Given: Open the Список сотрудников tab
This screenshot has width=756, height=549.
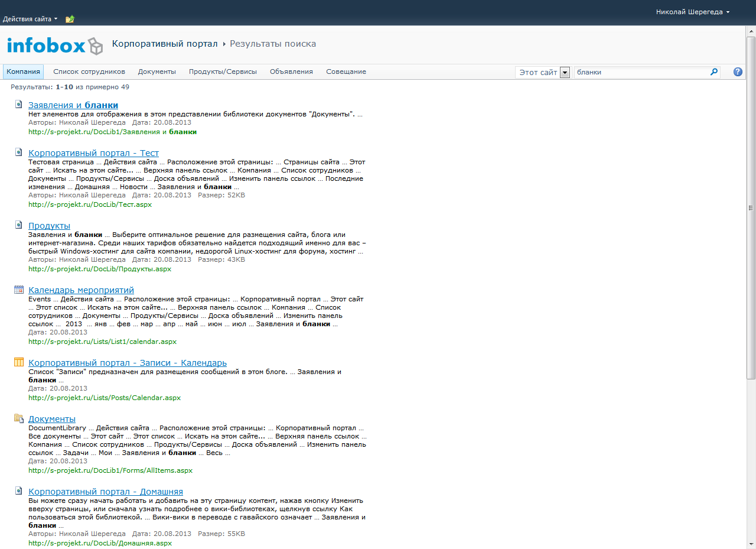Looking at the screenshot, I should click(x=89, y=72).
